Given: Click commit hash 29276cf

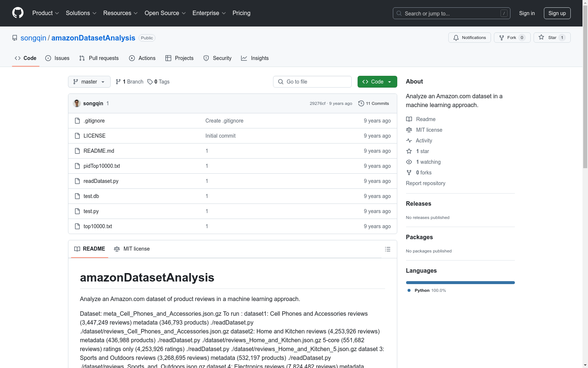Looking at the screenshot, I should (x=318, y=103).
